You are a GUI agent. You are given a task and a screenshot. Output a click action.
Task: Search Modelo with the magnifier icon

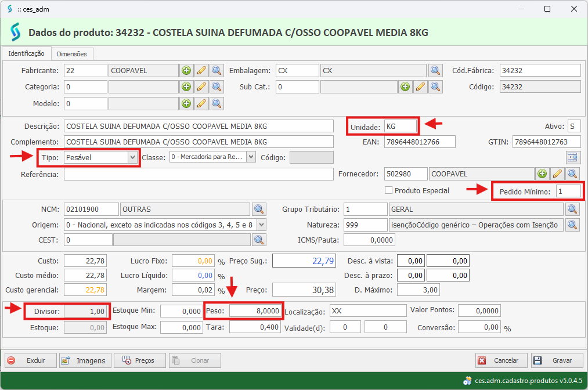pyautogui.click(x=217, y=103)
